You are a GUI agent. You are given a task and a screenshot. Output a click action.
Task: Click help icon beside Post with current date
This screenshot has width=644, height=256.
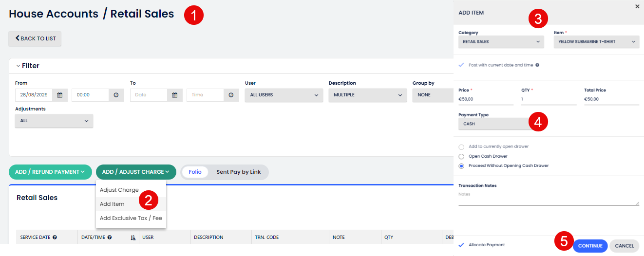coord(537,65)
